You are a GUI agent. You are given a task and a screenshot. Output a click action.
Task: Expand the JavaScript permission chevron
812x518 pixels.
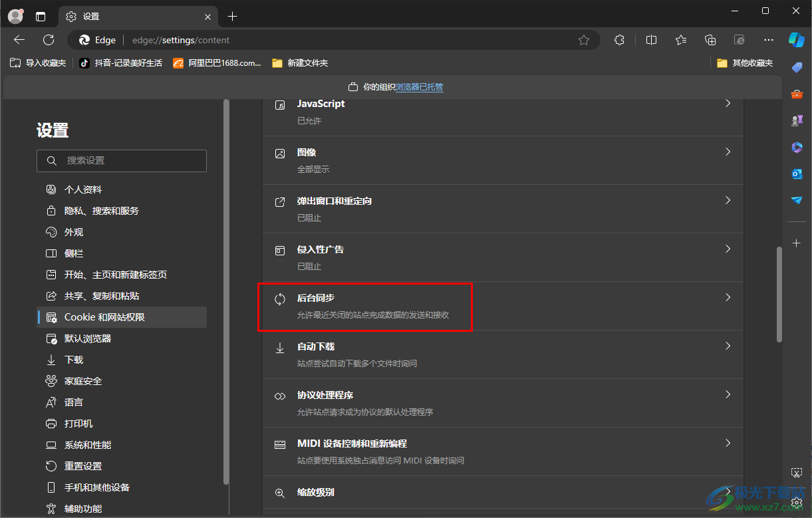(x=728, y=104)
